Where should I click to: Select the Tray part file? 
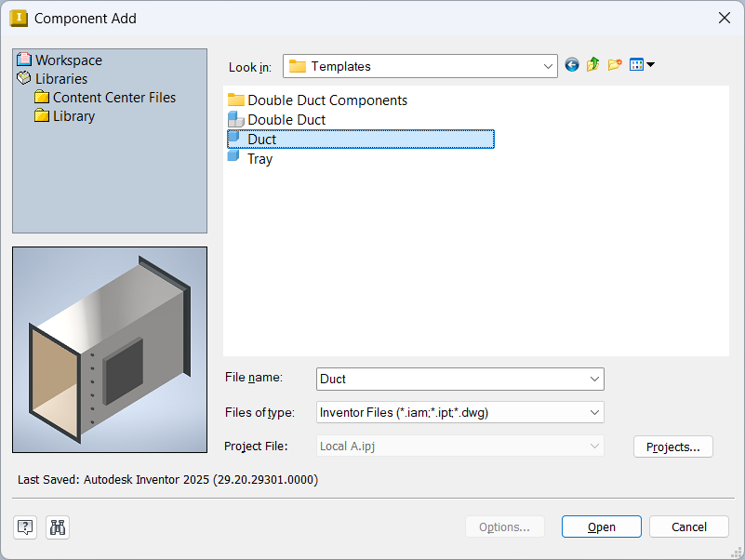tap(259, 159)
